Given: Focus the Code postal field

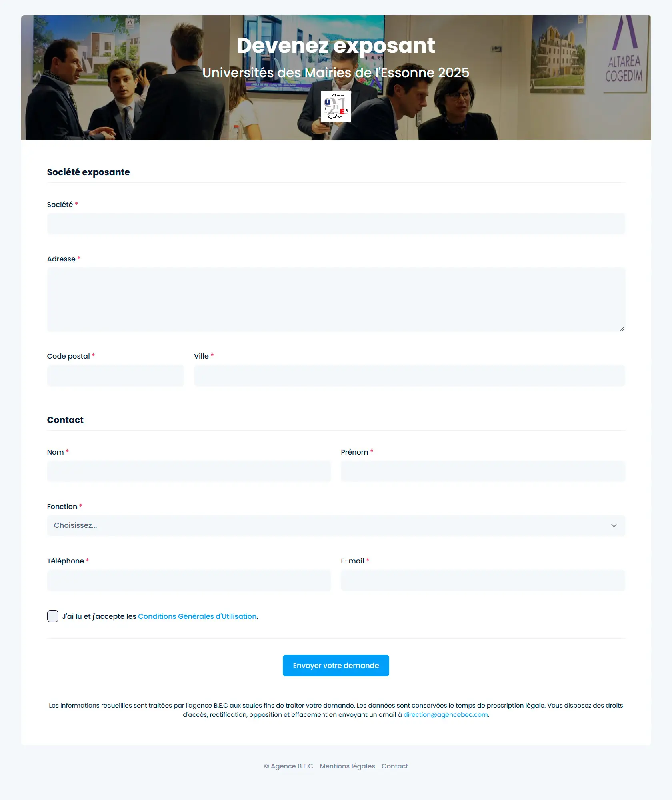Looking at the screenshot, I should tap(116, 375).
